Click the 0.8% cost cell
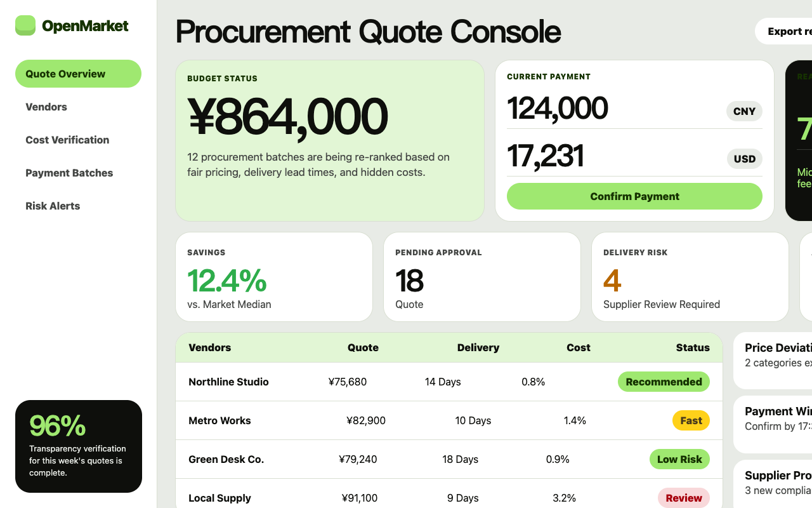 [x=534, y=382]
